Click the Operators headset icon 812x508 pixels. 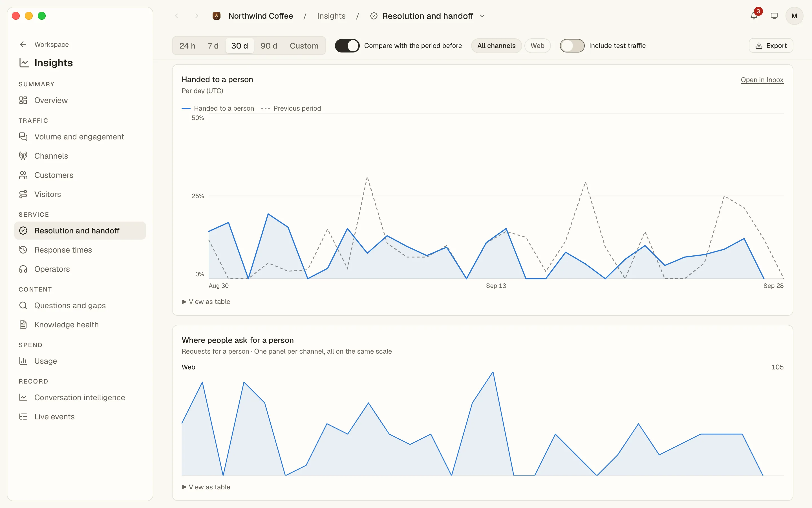[23, 269]
